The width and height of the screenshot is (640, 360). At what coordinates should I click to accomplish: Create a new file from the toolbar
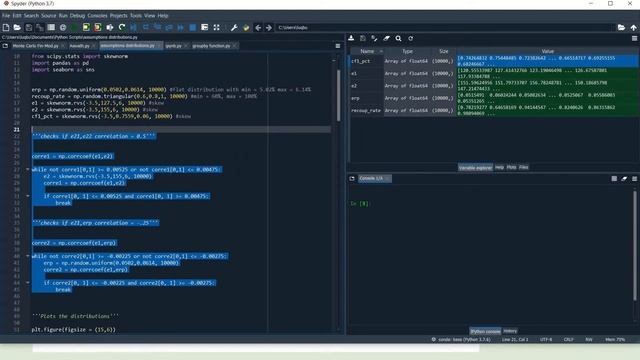(x=6, y=27)
